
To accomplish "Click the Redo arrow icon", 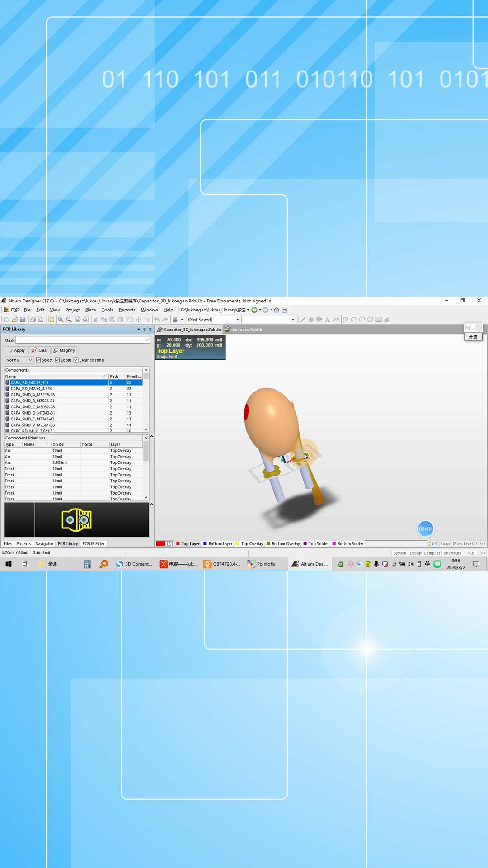I will tap(165, 320).
